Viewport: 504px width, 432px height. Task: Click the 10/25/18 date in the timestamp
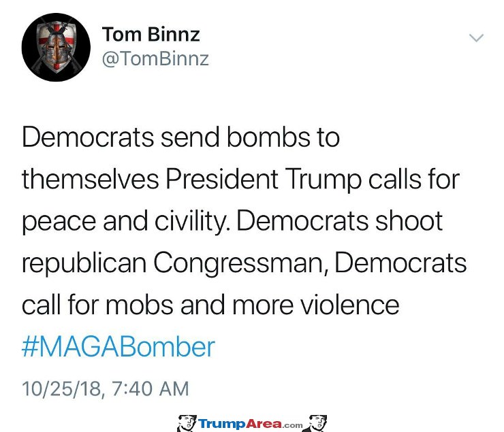pyautogui.click(x=61, y=388)
